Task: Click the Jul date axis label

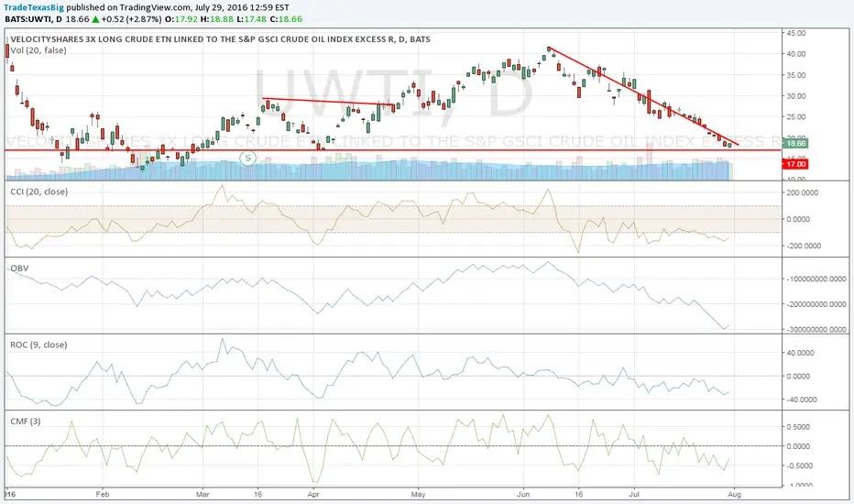Action: coord(634,494)
